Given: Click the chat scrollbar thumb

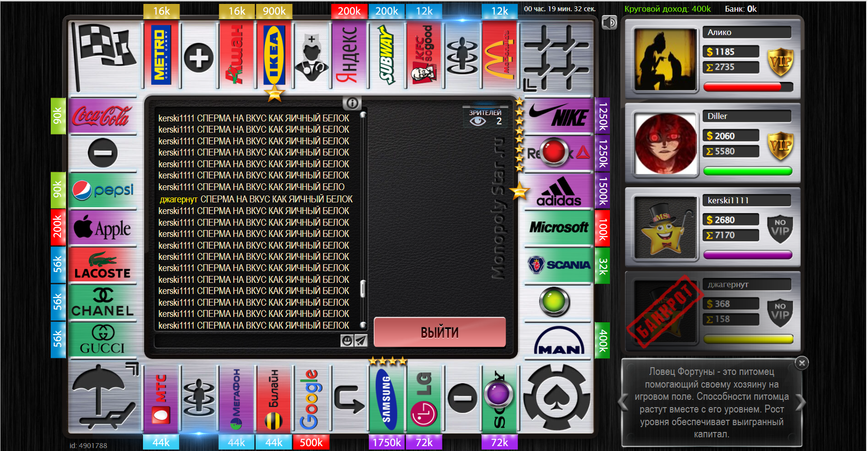Looking at the screenshot, I should 363,289.
